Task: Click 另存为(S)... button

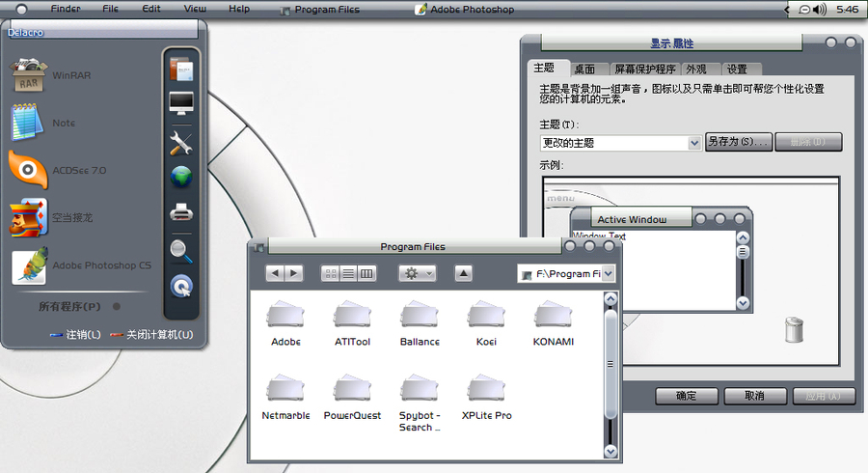Action: (x=739, y=142)
